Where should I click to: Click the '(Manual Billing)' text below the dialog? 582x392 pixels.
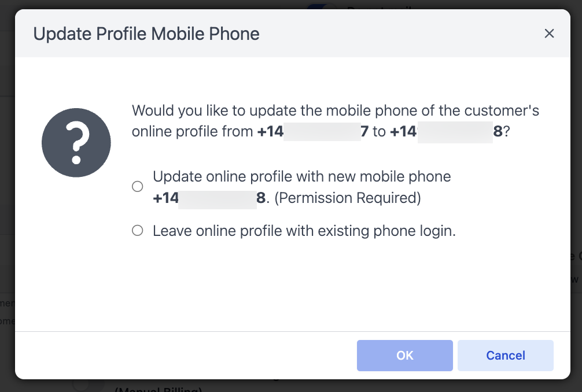coord(158,389)
